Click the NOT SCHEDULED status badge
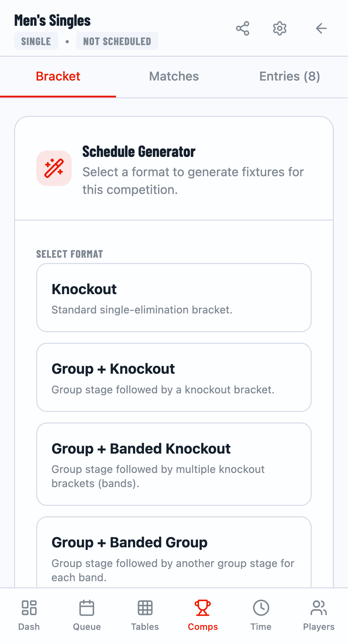The image size is (348, 644). click(x=117, y=41)
